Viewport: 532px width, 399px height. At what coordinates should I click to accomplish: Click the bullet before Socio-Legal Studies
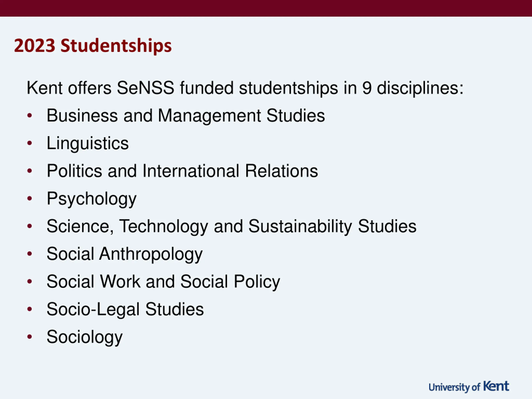click(x=30, y=309)
